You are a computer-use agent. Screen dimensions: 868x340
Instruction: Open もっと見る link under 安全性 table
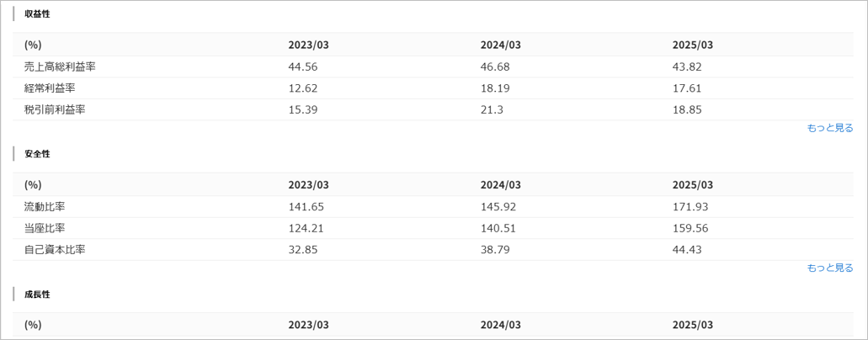tap(829, 268)
